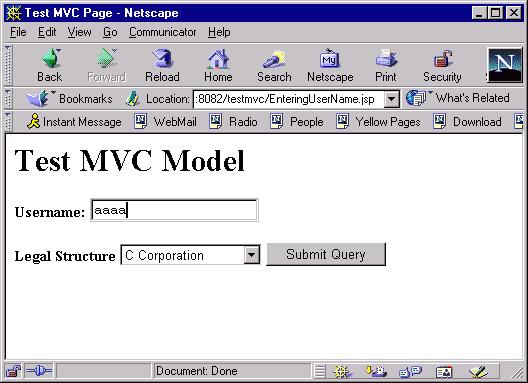Open the Home page icon
Viewport: 528px width, 383px height.
pyautogui.click(x=218, y=59)
